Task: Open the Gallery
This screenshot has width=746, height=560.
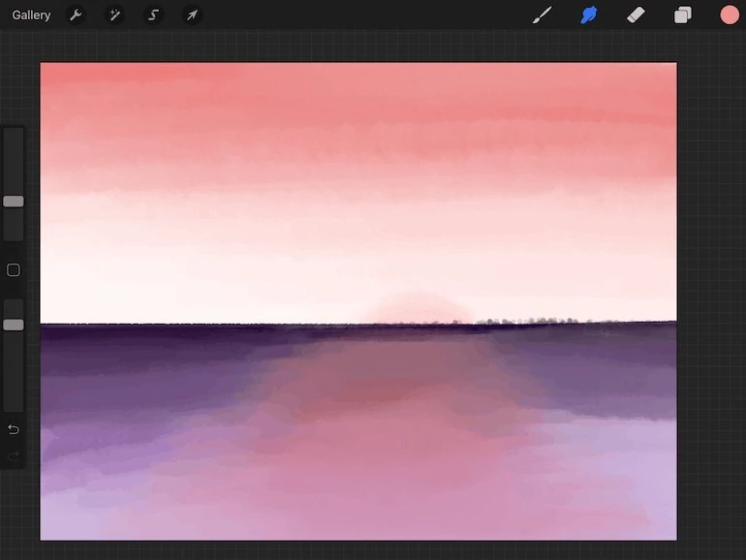Action: (31, 16)
